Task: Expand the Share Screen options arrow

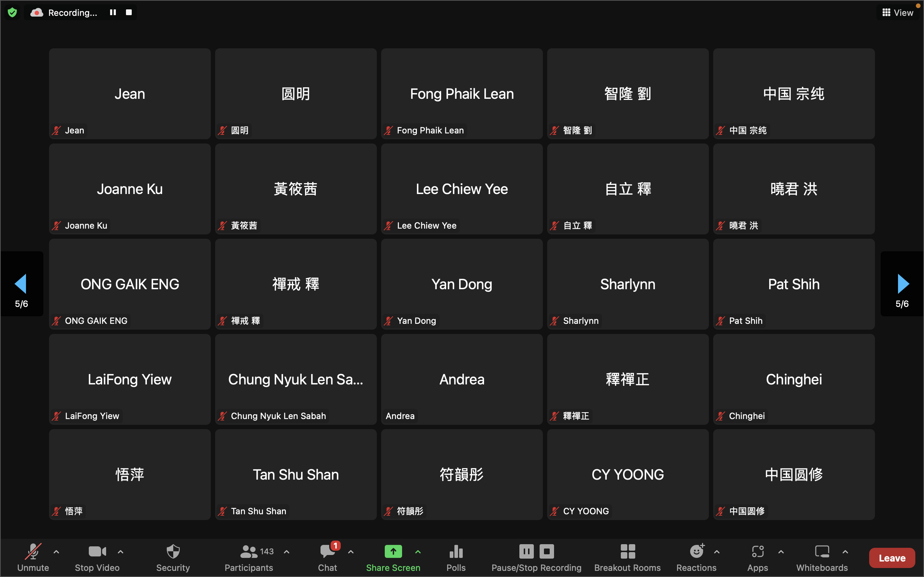Action: click(418, 552)
